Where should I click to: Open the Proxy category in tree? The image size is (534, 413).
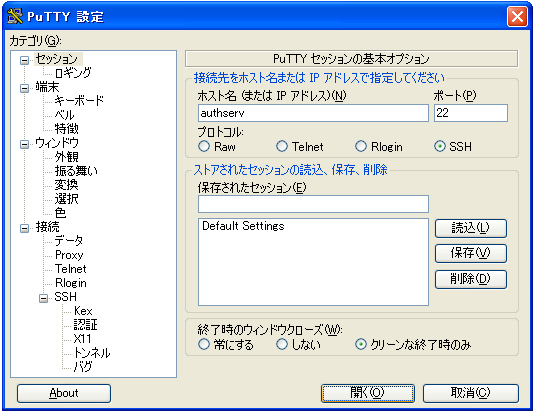pos(69,255)
